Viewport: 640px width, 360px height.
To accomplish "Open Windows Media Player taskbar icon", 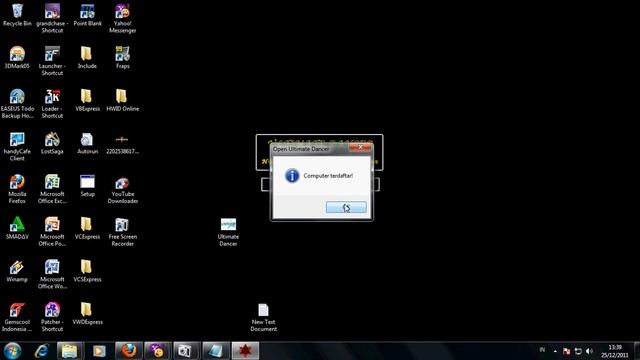I will click(99, 351).
